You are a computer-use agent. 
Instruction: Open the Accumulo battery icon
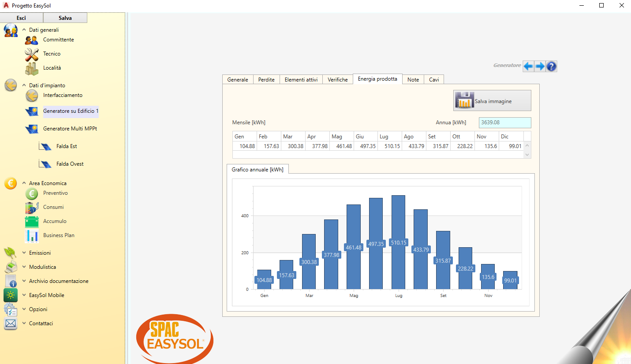31,222
